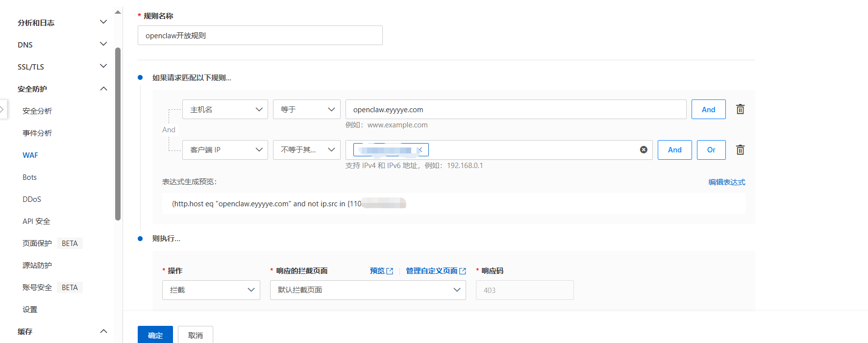This screenshot has height=343, width=868.
Task: Delete the client IP rule row with trash icon
Action: coord(740,150)
